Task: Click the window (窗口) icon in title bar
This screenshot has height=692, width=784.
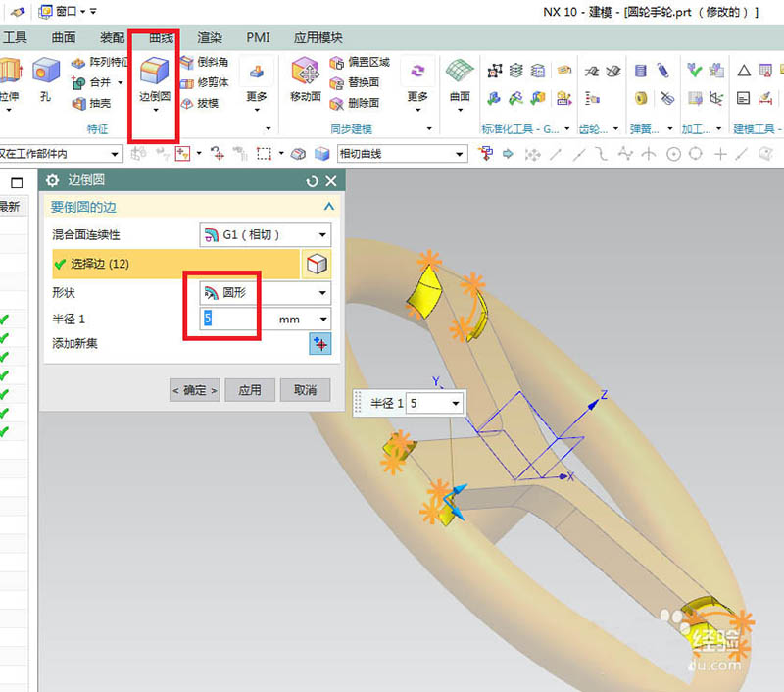Action: (x=45, y=11)
